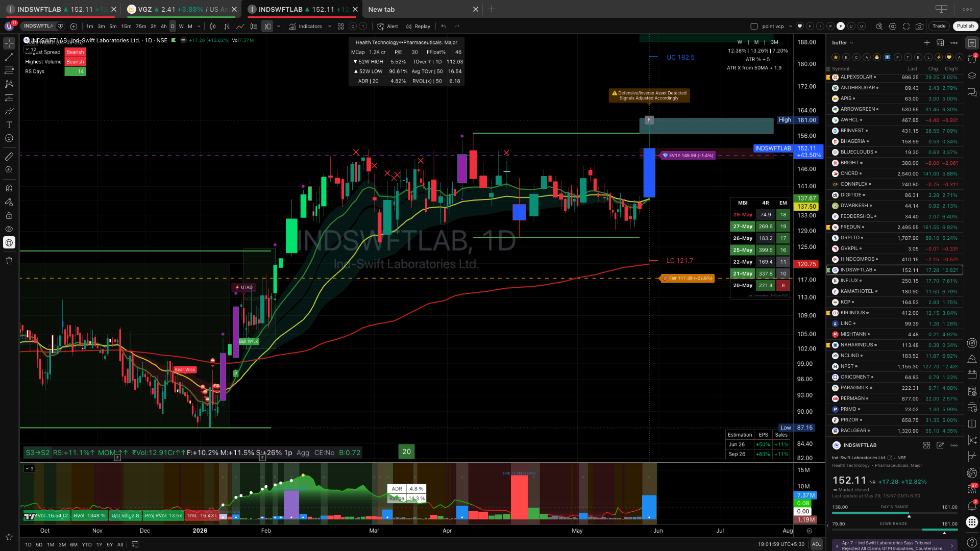Image resolution: width=980 pixels, height=551 pixels.
Task: Add a symbol to compare with plus icon
Action: (73, 27)
